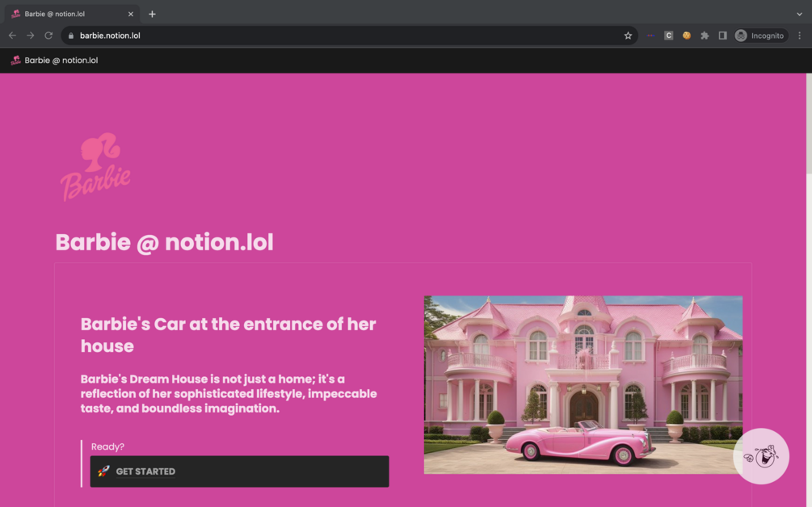Reload the page with the refresh icon

click(x=48, y=36)
